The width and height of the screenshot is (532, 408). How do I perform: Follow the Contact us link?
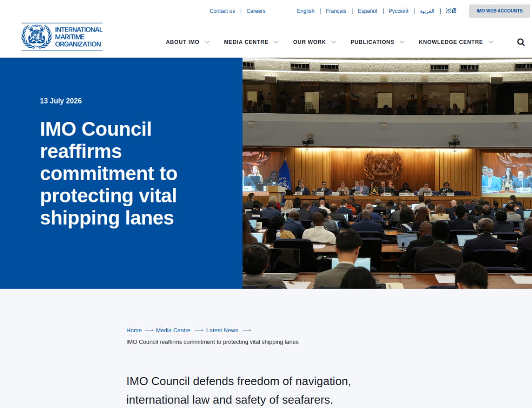tap(222, 11)
